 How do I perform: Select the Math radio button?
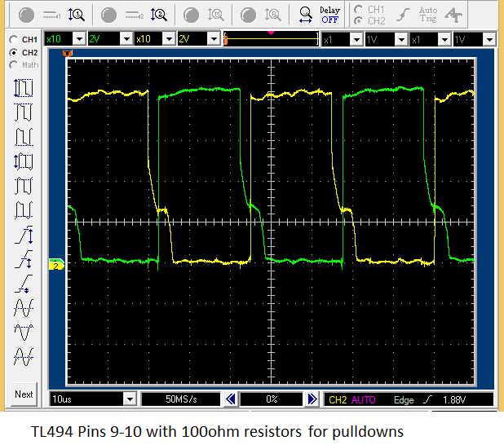[x=14, y=65]
